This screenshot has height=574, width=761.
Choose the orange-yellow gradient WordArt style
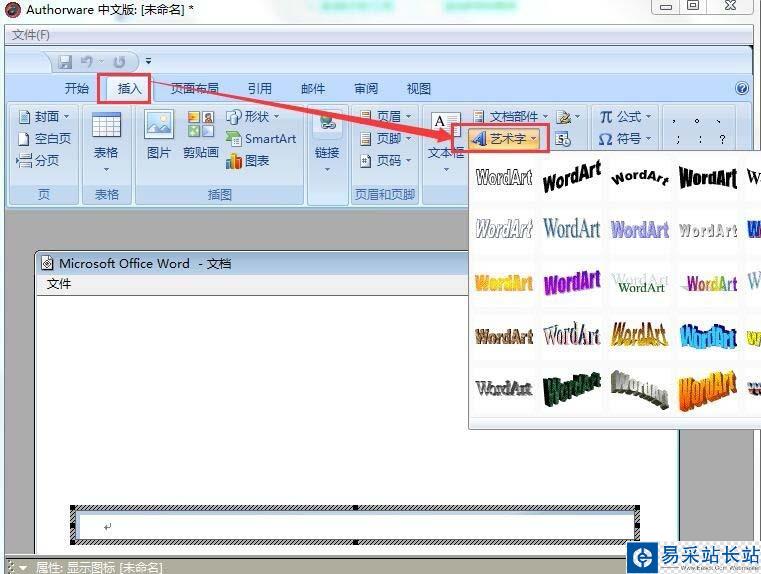click(x=504, y=282)
